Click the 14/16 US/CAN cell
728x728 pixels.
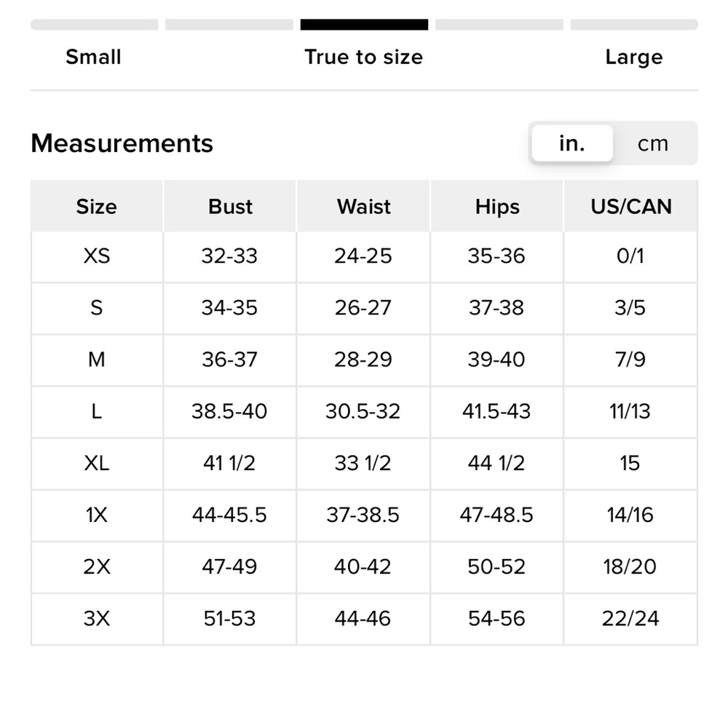[630, 515]
